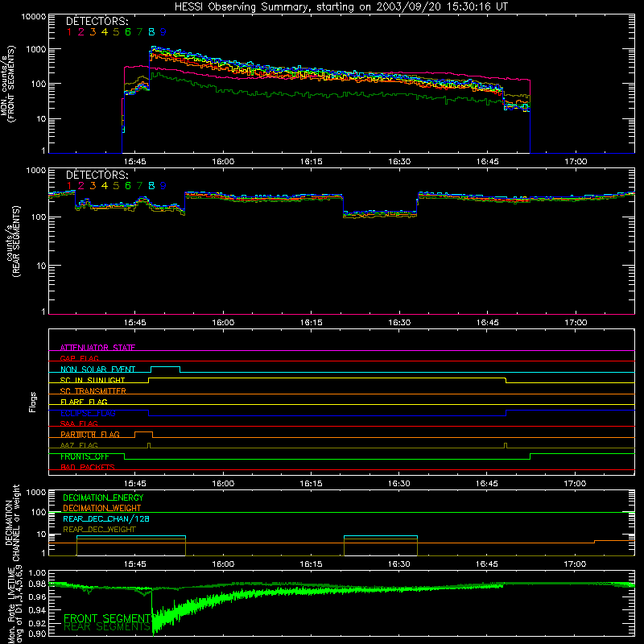Click the 10000 tick on front segments axis

(34, 16)
